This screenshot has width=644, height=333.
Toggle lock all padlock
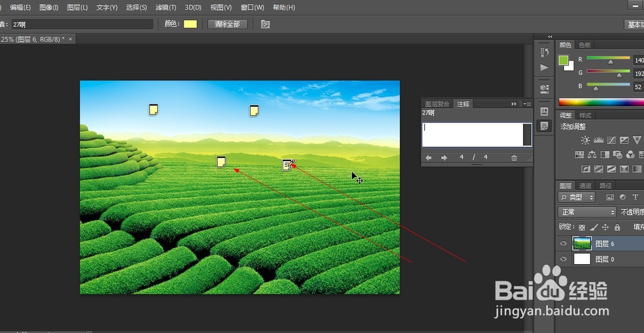[x=617, y=227]
